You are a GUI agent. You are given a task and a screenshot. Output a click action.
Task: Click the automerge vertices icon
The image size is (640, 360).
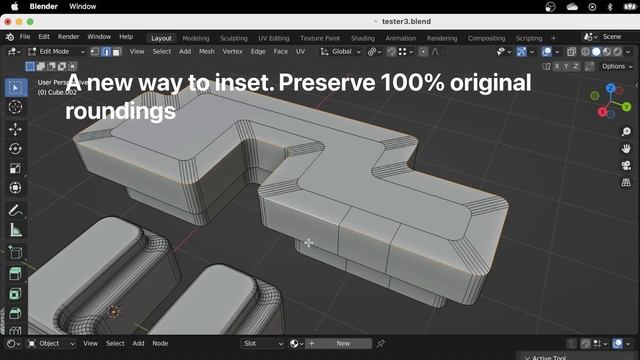point(589,67)
